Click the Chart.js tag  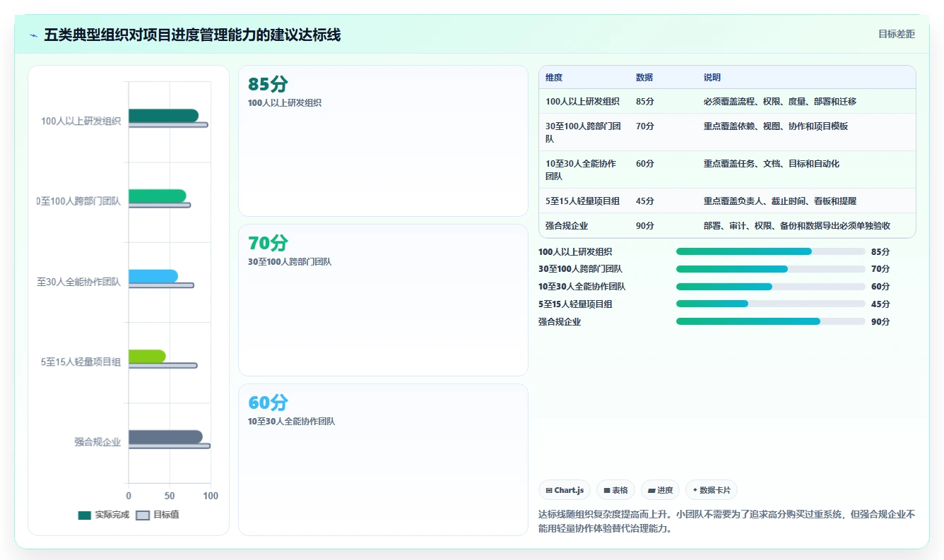point(565,490)
